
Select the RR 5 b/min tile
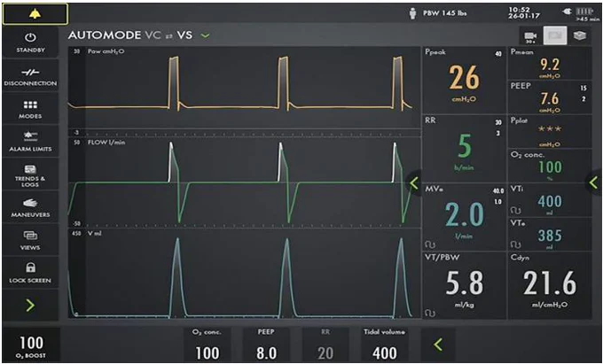465,149
